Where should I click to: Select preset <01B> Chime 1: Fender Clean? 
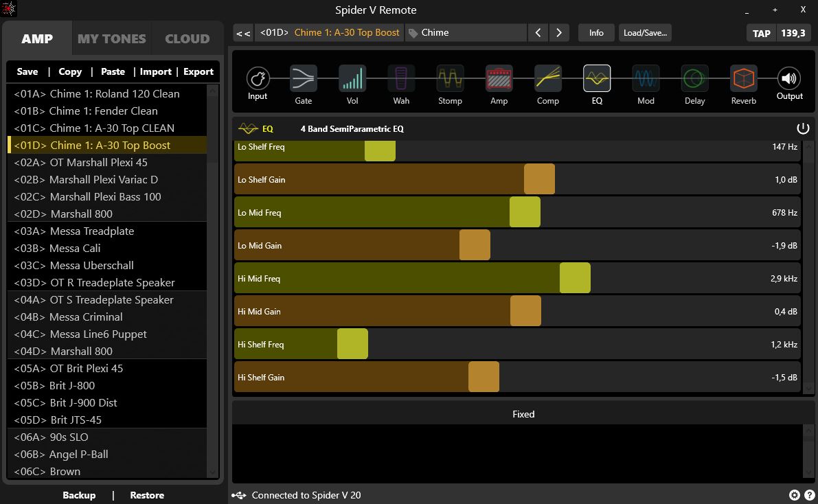tap(107, 111)
